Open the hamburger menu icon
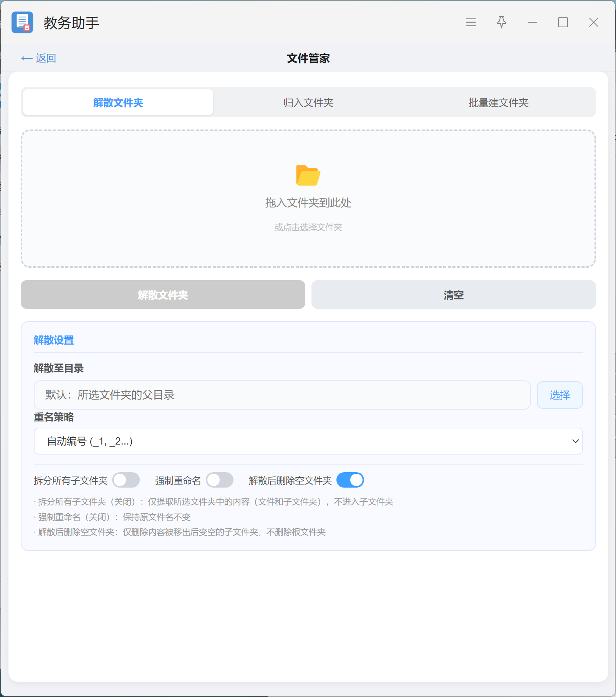Image resolution: width=616 pixels, height=697 pixels. (470, 23)
